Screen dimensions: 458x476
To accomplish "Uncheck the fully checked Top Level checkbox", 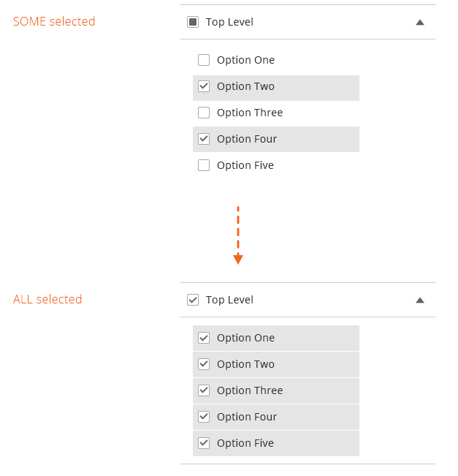I will click(x=193, y=300).
